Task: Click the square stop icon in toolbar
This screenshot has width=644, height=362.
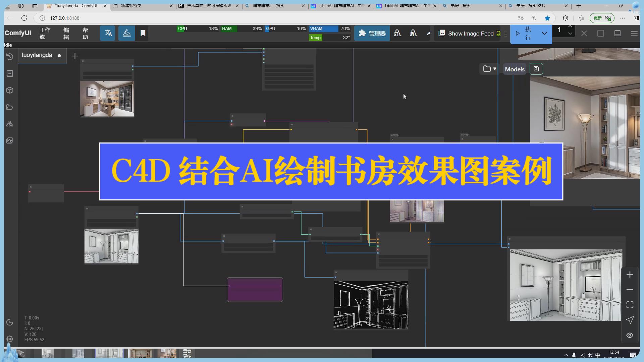Action: pos(601,33)
